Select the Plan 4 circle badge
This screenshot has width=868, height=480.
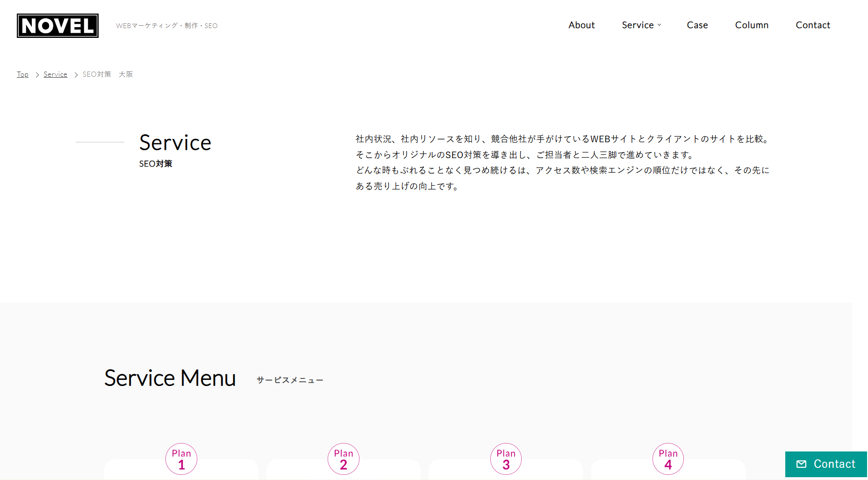668,459
